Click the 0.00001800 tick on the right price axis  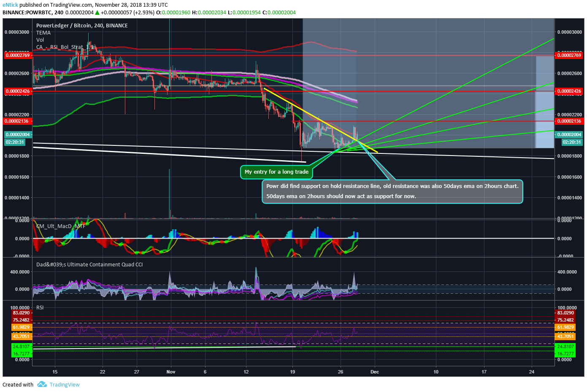tap(570, 156)
